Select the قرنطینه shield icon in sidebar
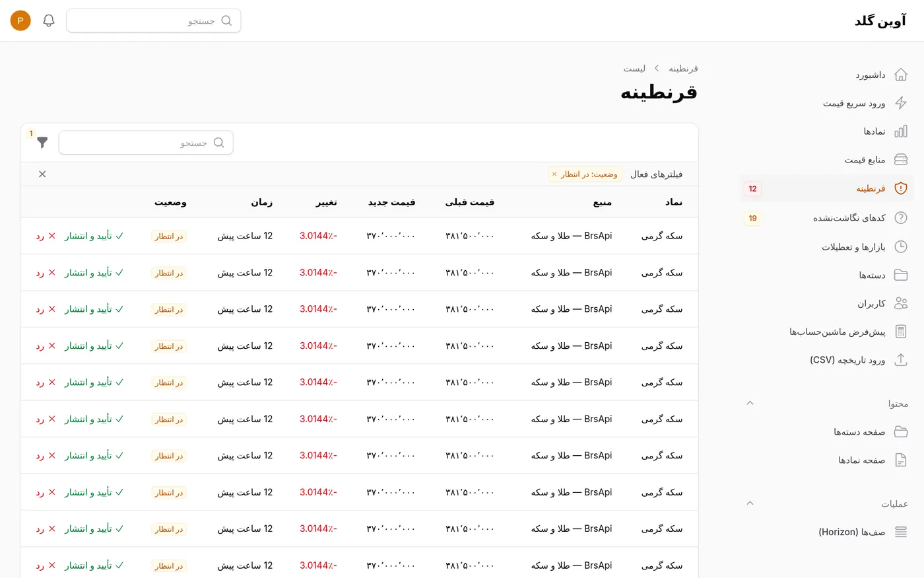The height and width of the screenshot is (578, 924). click(900, 188)
